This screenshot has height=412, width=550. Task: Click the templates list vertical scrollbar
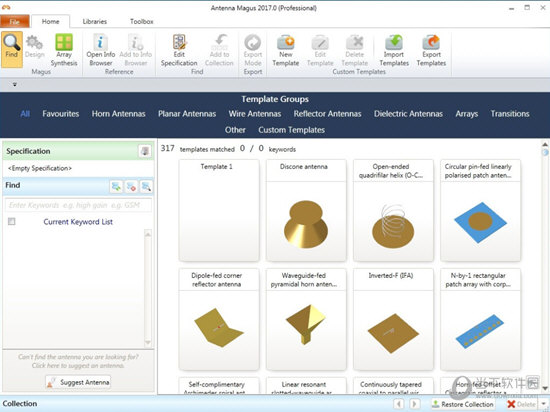[x=545, y=266]
